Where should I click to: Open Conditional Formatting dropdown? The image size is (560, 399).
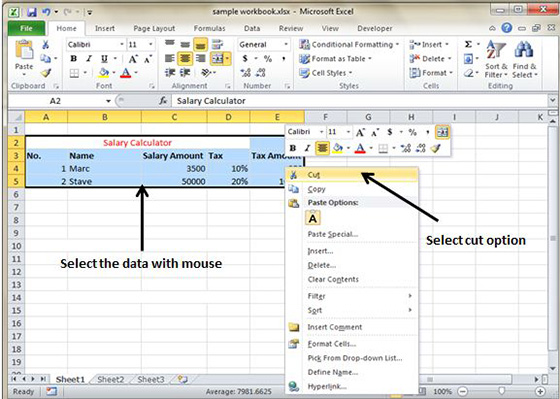(x=349, y=45)
